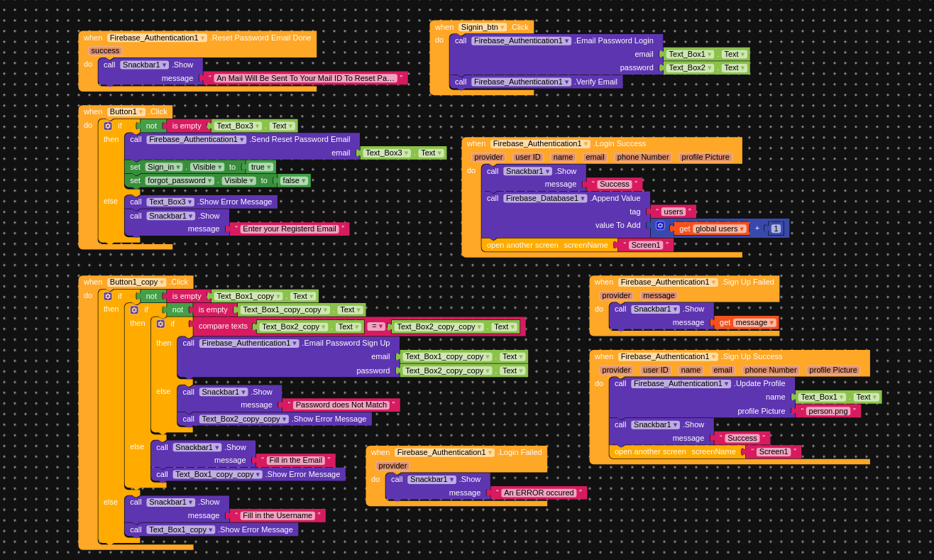
Task: Select the Fill in the Username text string
Action: (277, 515)
